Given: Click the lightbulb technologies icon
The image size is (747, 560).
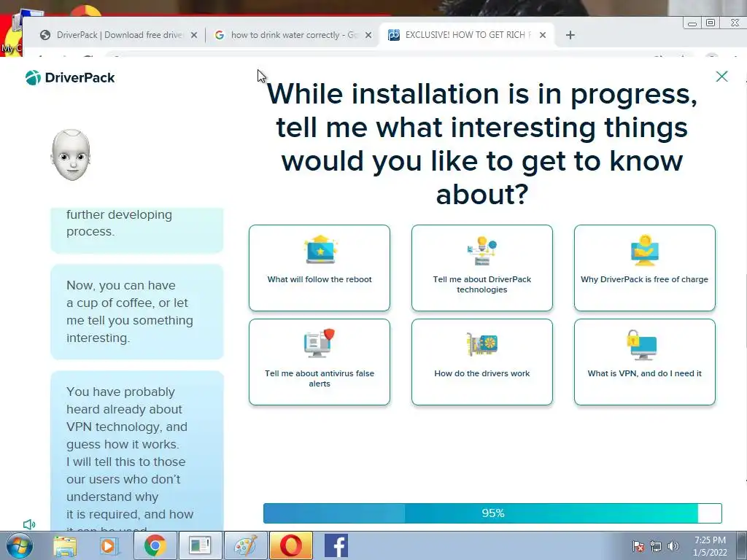Looking at the screenshot, I should coord(482,251).
